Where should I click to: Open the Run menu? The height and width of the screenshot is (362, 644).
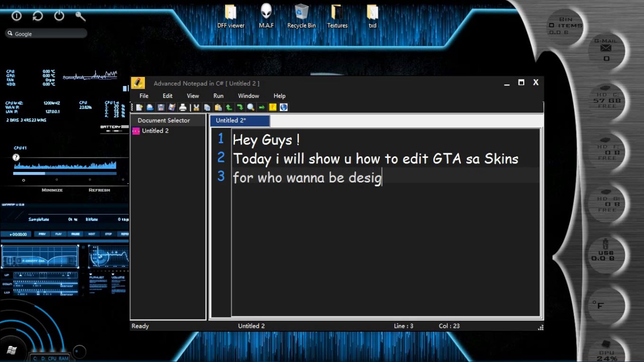point(218,96)
